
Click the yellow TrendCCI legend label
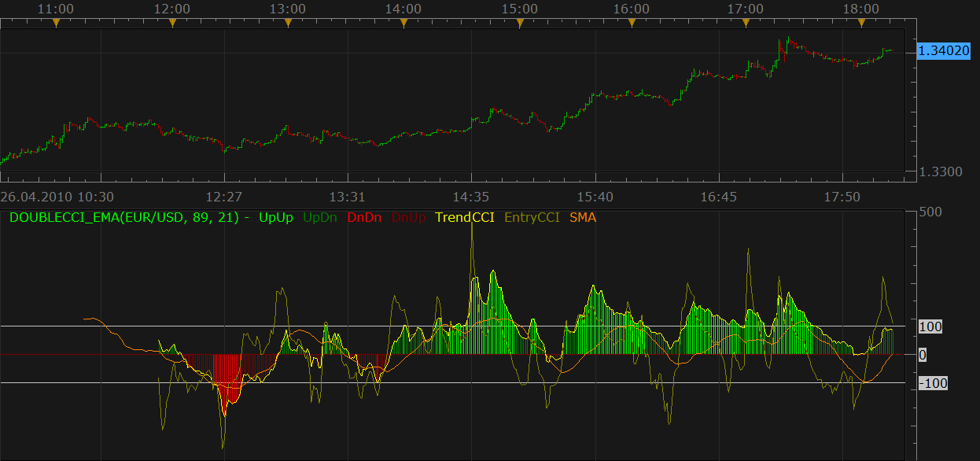(465, 216)
